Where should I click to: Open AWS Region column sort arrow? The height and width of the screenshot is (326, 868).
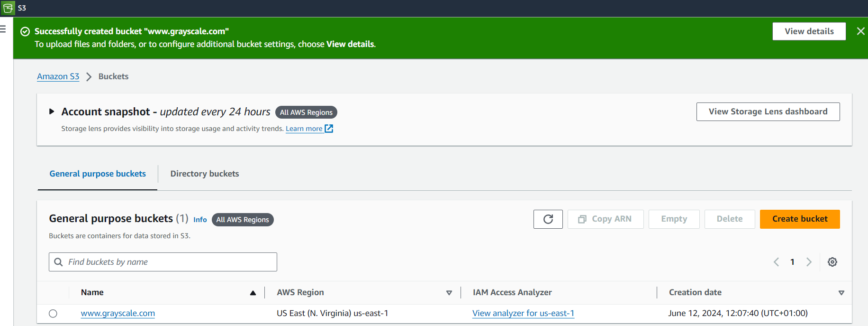click(449, 293)
